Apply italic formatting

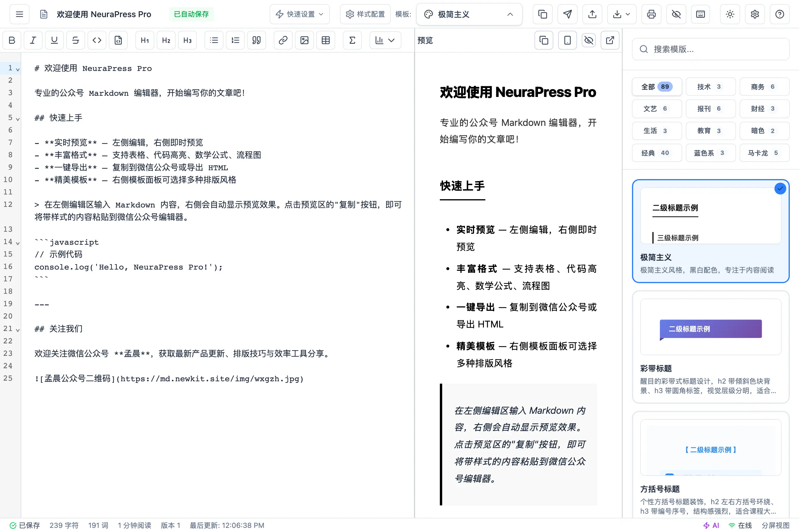(33, 40)
